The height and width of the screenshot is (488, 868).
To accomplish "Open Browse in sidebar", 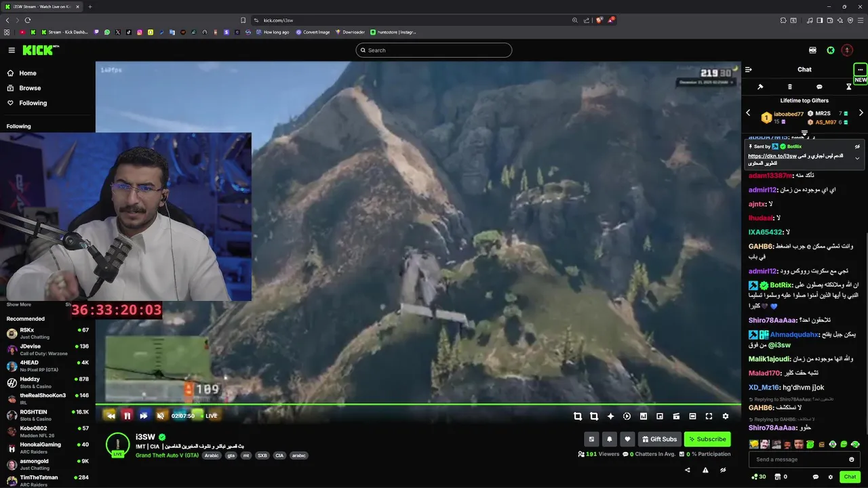I will point(30,88).
